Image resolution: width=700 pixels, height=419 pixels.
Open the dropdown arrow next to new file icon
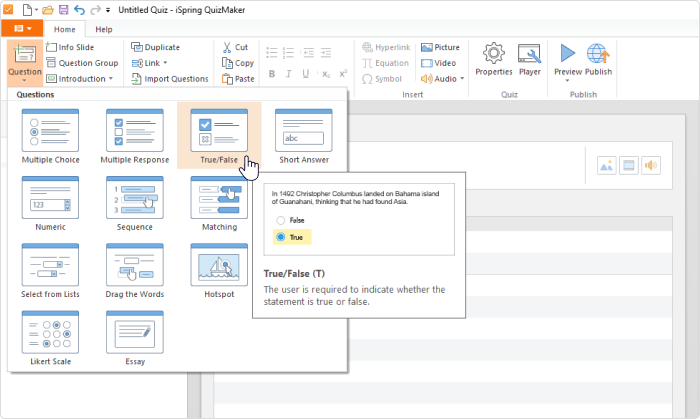(x=36, y=10)
